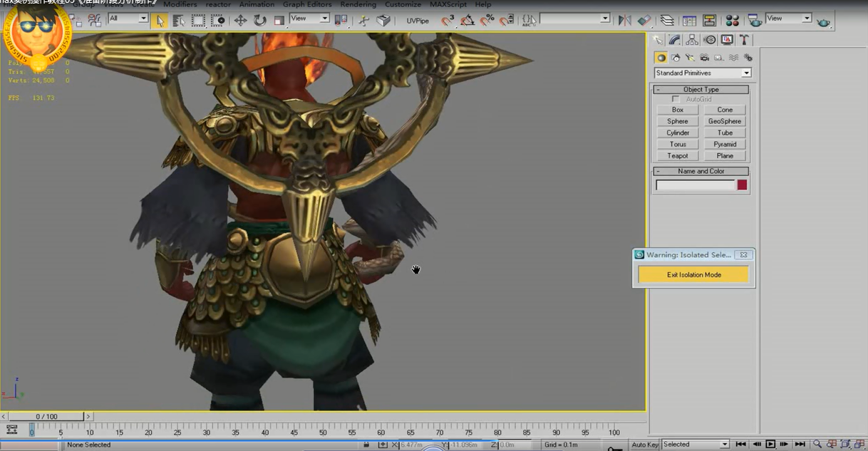The width and height of the screenshot is (868, 451).
Task: Play the animation
Action: 770,445
